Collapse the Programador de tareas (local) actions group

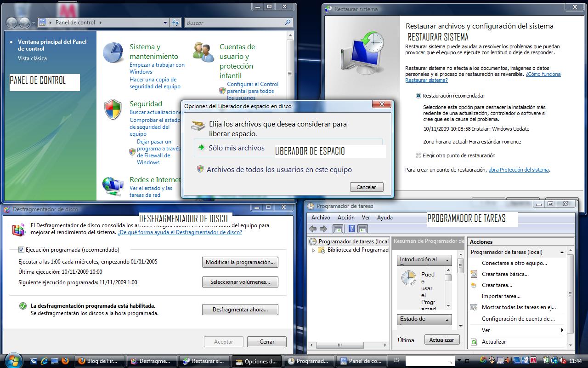pos(562,252)
